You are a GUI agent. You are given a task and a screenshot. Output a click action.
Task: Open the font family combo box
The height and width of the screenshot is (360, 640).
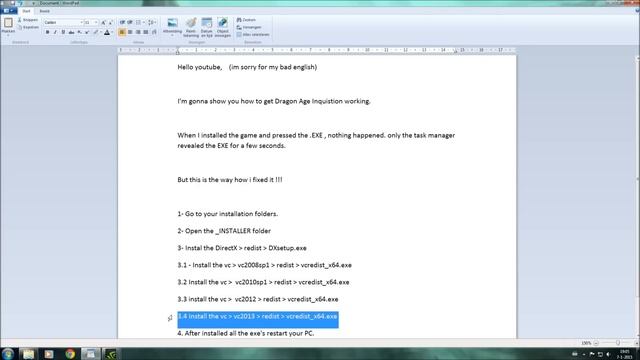63,22
